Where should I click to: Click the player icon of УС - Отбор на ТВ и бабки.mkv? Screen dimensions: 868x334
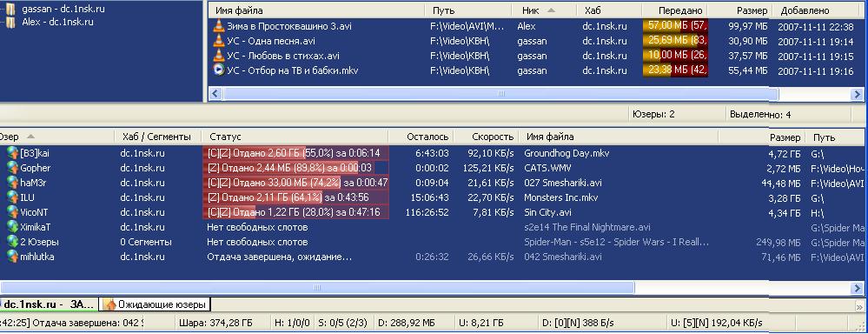(219, 70)
